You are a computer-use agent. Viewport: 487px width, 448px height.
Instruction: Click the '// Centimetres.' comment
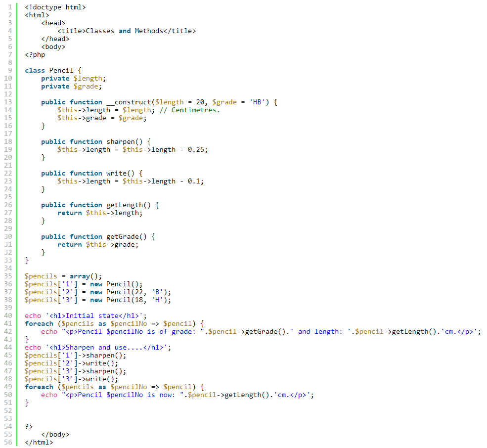pyautogui.click(x=190, y=110)
